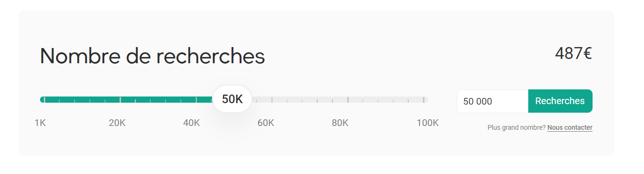Screen dimensions: 644x174
Task: Move slider to the 60K tick on the track
Action: click(272, 100)
